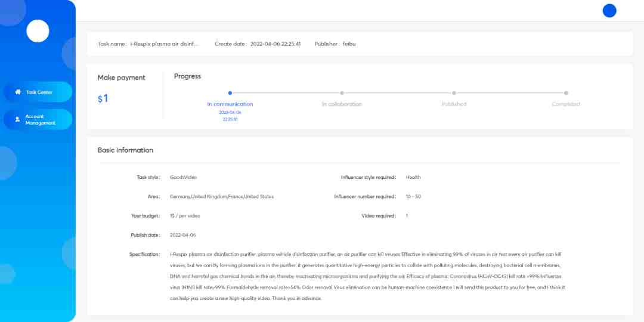644x322 pixels.
Task: Select the In communication progress dot
Action: [230, 93]
